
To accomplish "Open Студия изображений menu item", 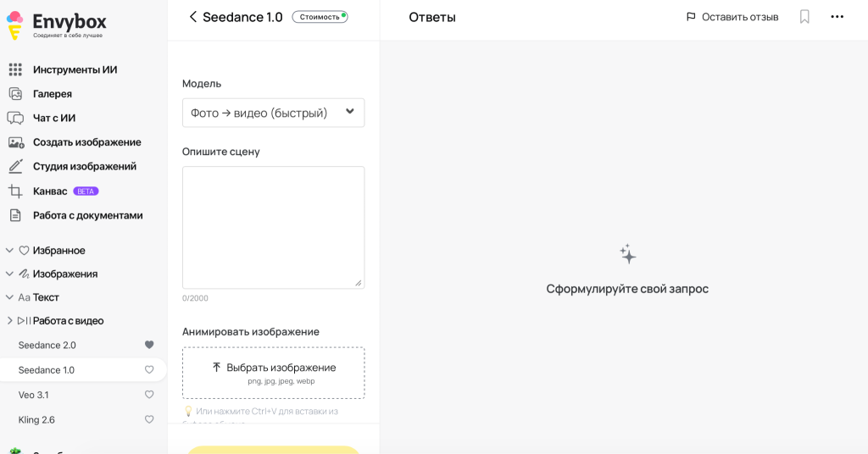I will pos(85,167).
